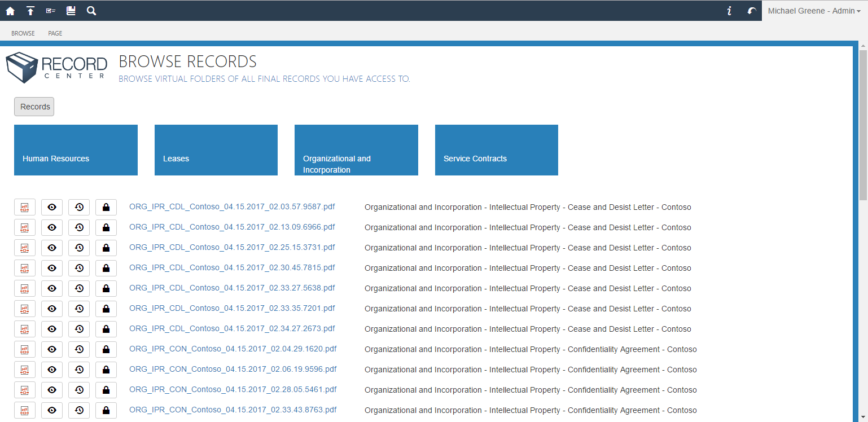Open ORG_IPR_CDL_Contoso_04.15.2017_02.33.27.5638.pdf link
Viewport: 868px width, 422px height.
tap(232, 288)
